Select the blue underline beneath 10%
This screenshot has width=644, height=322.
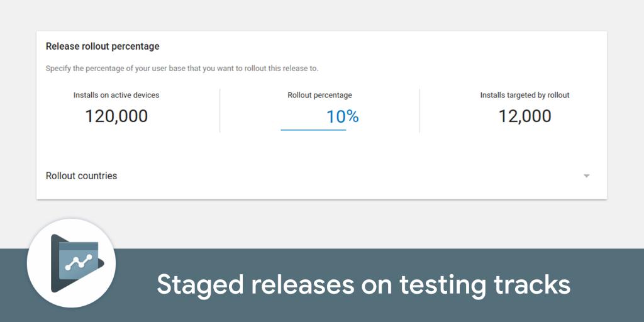[x=313, y=130]
